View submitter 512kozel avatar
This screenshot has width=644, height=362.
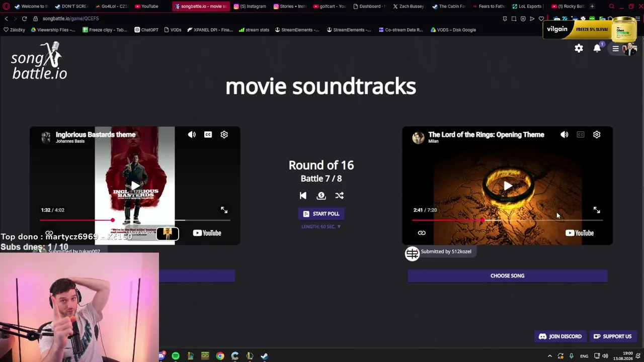tap(412, 253)
